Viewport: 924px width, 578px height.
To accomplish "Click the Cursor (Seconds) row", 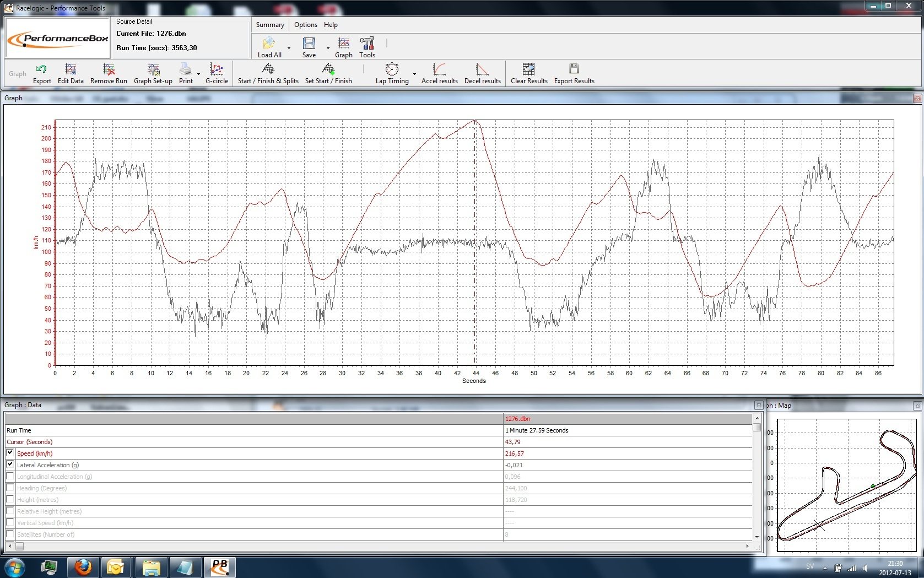I will [x=379, y=442].
